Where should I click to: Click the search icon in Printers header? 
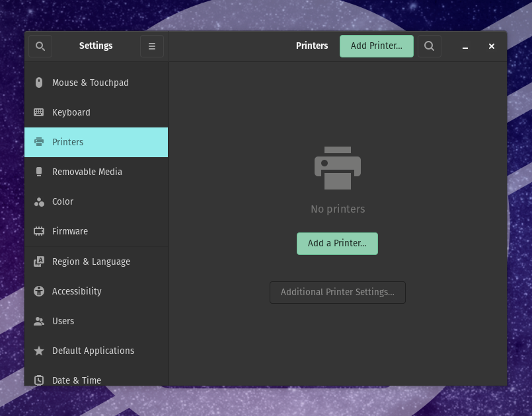click(429, 46)
